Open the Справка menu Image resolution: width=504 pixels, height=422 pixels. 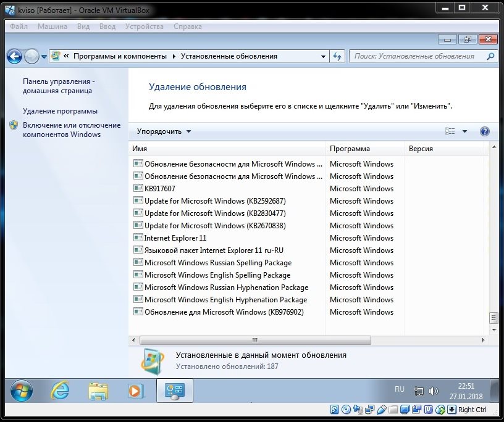(188, 27)
